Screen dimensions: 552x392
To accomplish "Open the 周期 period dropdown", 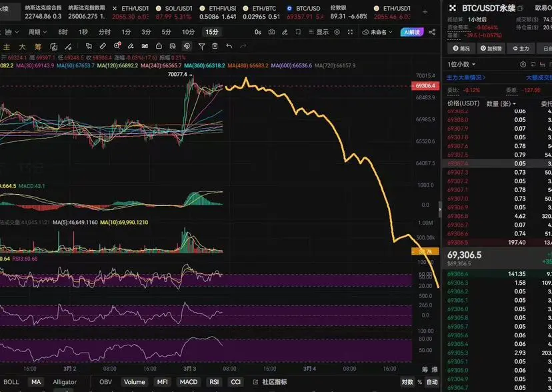I will pyautogui.click(x=37, y=32).
